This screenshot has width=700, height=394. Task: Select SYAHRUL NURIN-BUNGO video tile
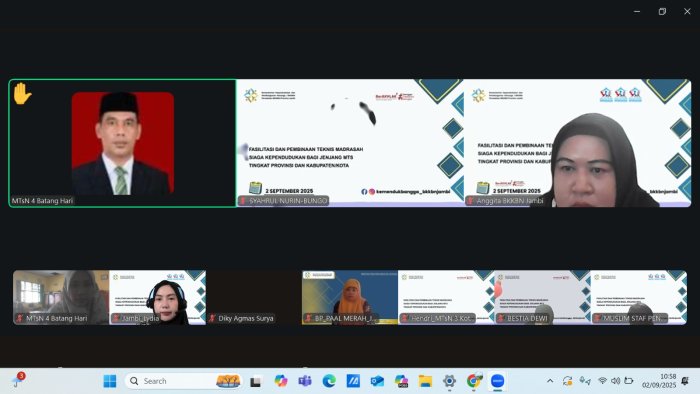click(350, 143)
